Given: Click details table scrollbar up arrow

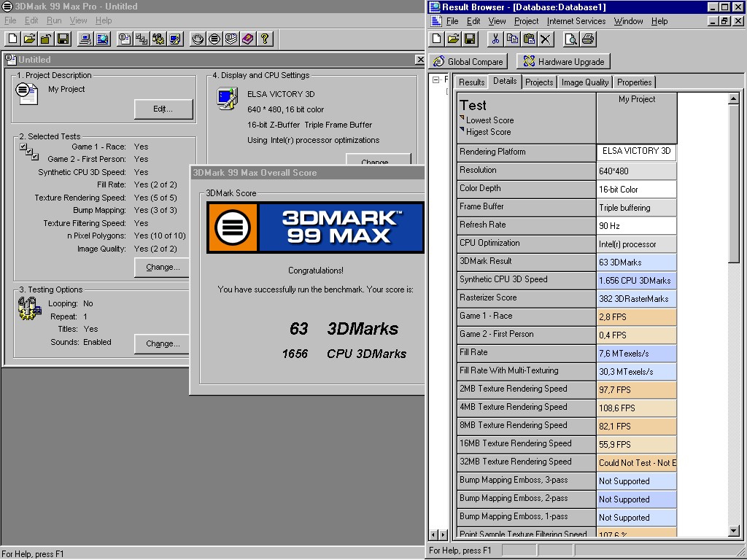Looking at the screenshot, I should (734, 98).
